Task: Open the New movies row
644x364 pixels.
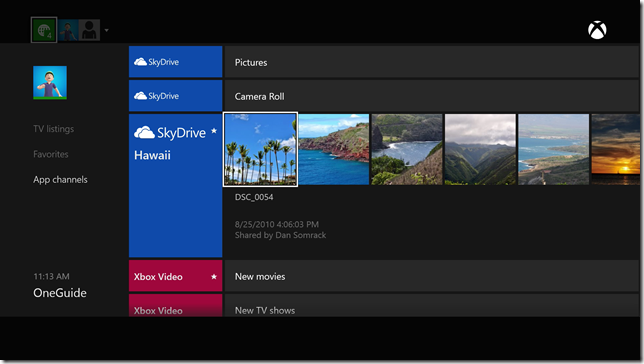Action: point(432,276)
